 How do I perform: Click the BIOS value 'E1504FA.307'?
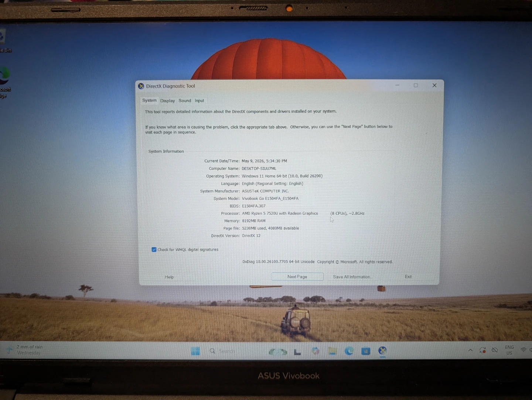(x=254, y=206)
